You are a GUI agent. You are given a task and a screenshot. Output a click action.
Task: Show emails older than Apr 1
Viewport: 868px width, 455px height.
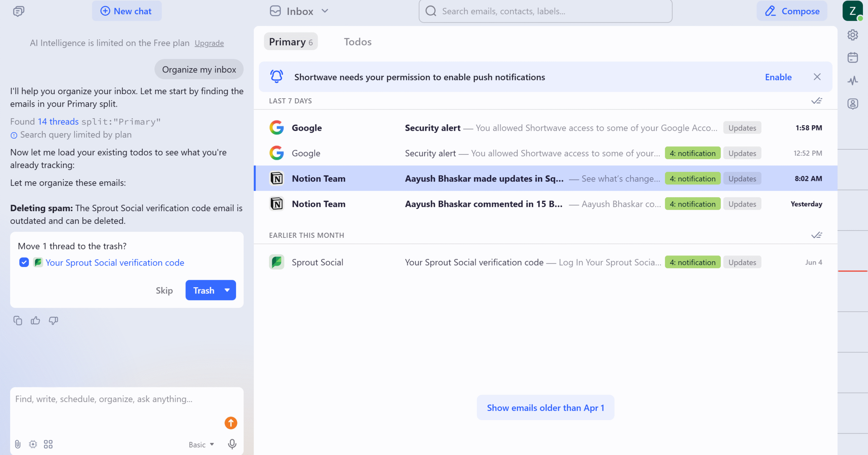point(546,408)
